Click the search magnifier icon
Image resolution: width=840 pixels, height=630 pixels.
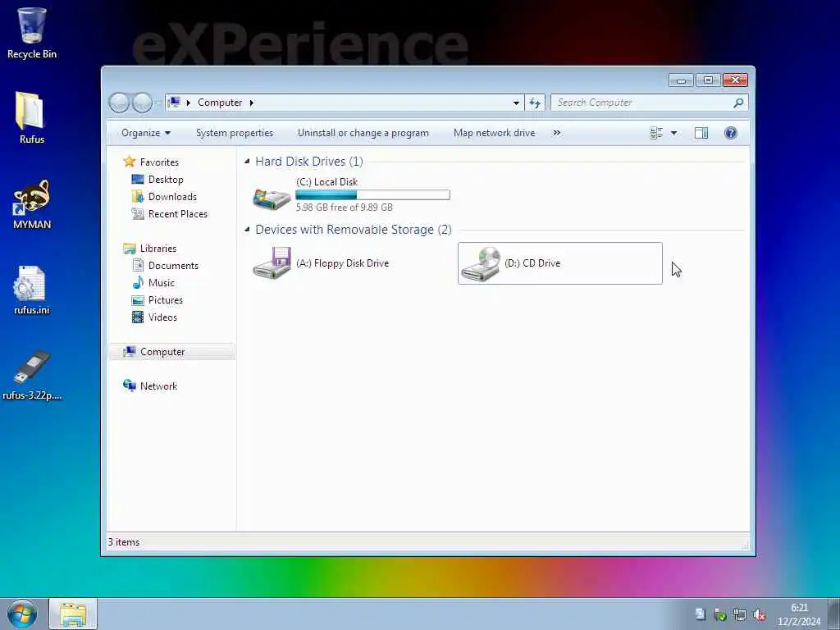738,103
